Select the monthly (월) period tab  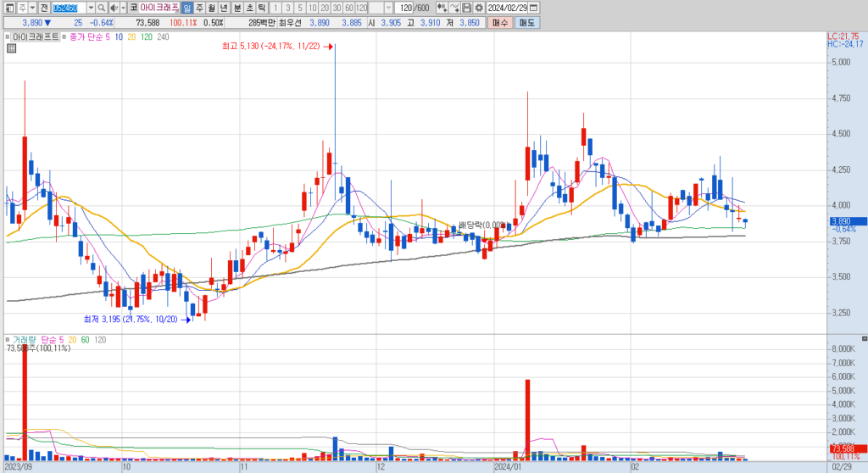click(x=212, y=8)
